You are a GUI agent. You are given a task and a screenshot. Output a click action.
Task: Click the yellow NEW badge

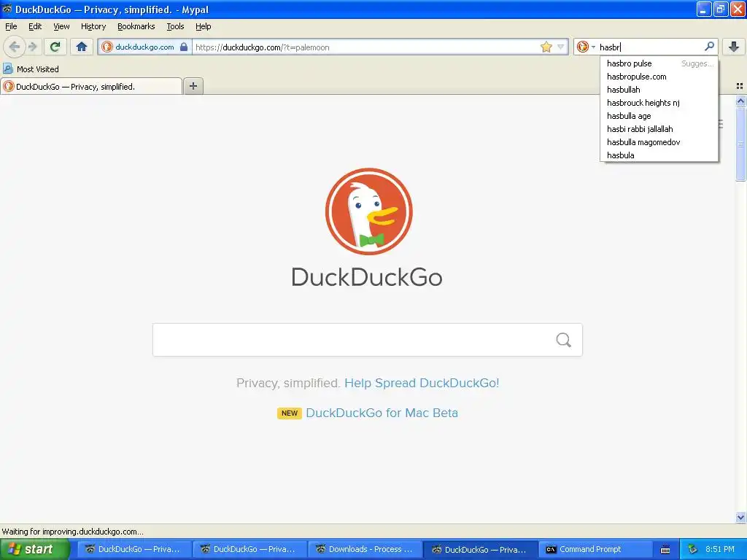pyautogui.click(x=289, y=413)
